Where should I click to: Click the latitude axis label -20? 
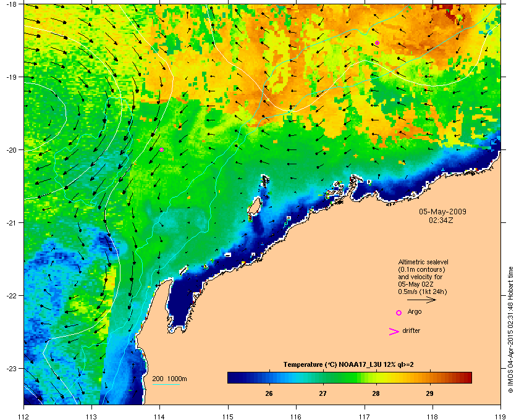[x=12, y=150]
